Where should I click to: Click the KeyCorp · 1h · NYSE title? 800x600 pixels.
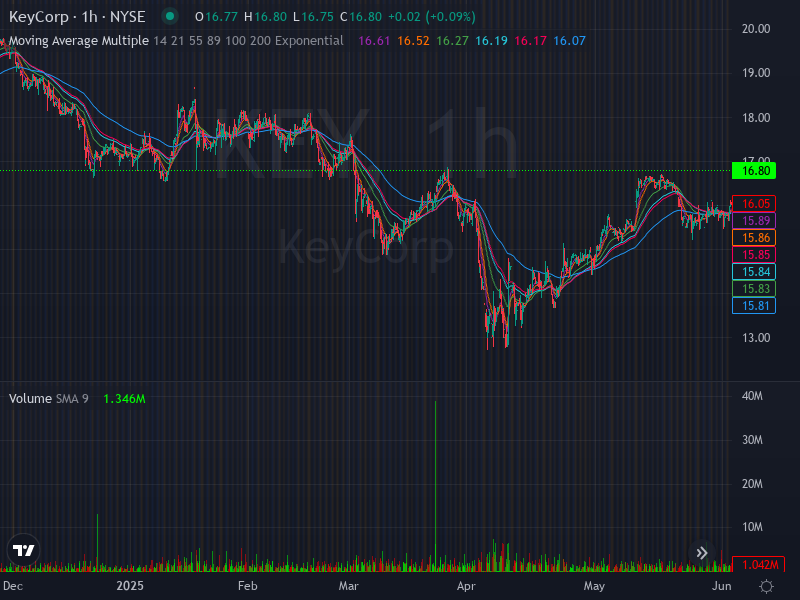(x=77, y=17)
